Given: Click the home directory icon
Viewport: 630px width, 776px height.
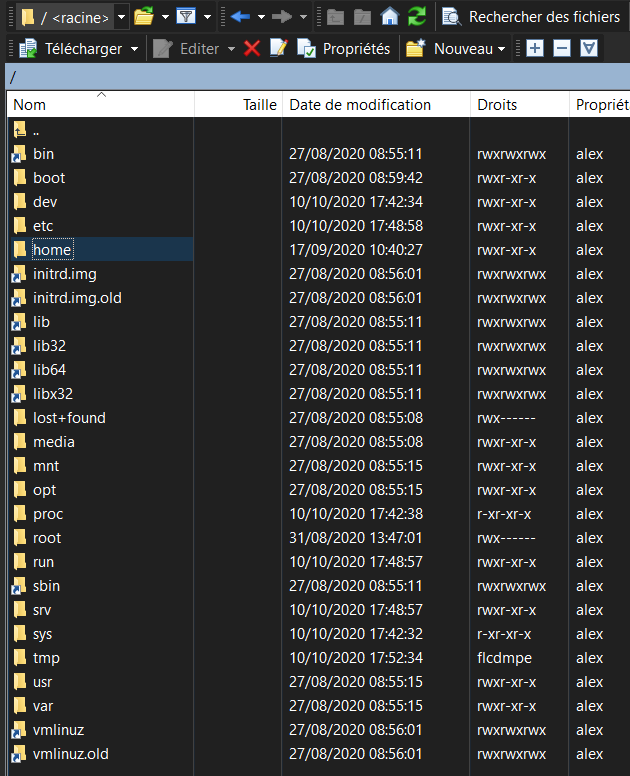Looking at the screenshot, I should [390, 16].
